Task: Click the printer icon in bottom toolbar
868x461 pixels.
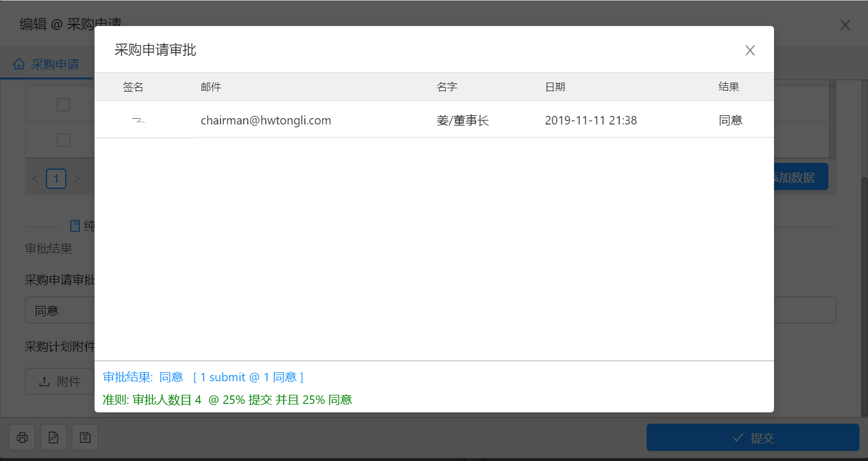Action: click(23, 437)
